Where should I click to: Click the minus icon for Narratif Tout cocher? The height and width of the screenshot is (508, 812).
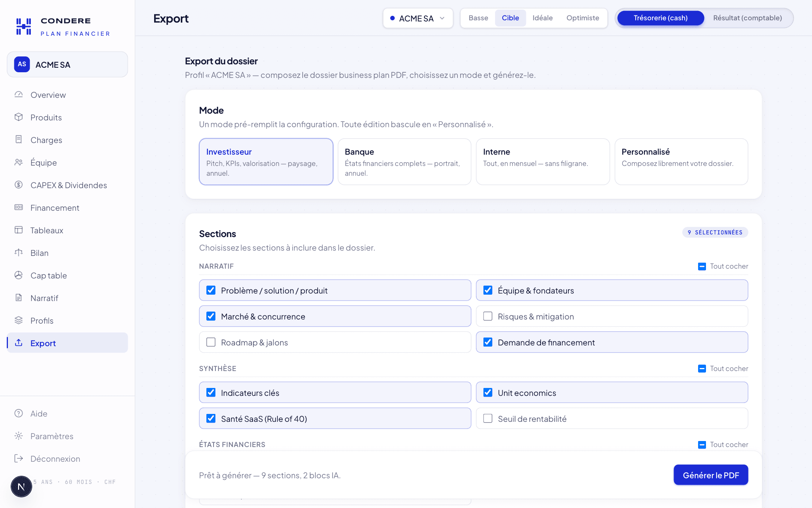pyautogui.click(x=702, y=266)
